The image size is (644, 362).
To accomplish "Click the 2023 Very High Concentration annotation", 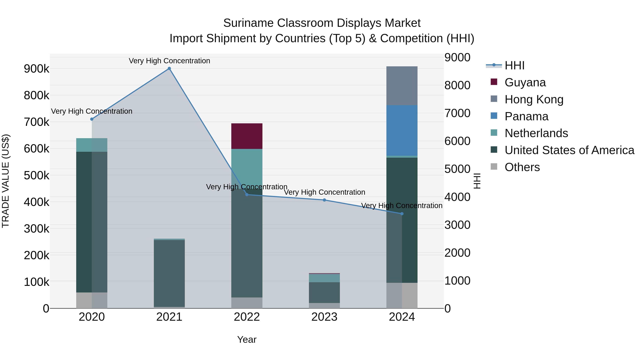I will pos(325,192).
